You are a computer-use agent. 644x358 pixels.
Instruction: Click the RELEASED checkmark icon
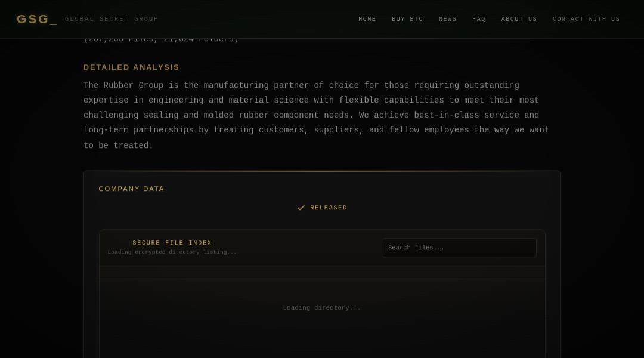point(301,208)
